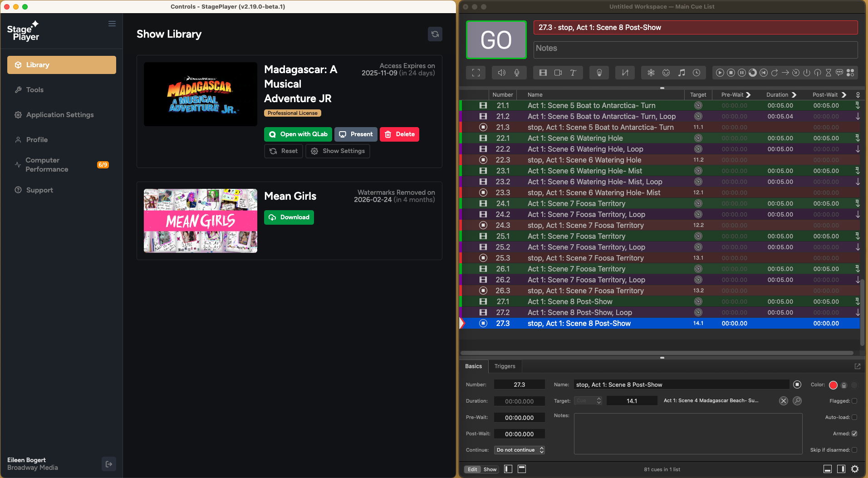This screenshot has width=868, height=478.
Task: Download the Mean Girls show
Action: click(289, 217)
